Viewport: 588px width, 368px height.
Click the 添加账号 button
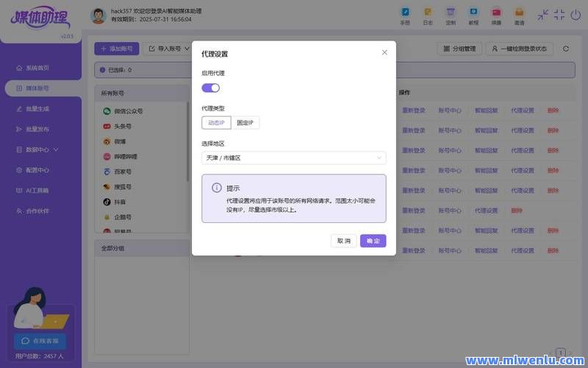[117, 49]
